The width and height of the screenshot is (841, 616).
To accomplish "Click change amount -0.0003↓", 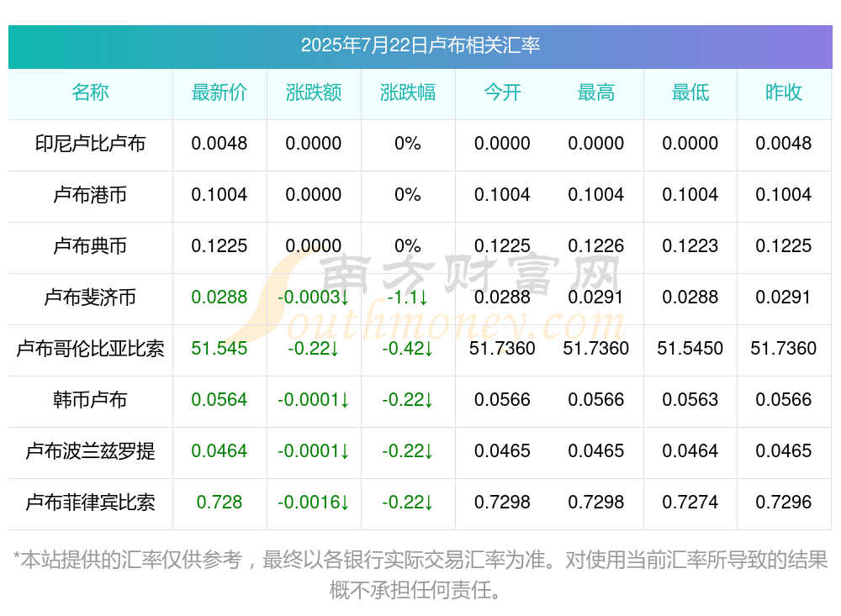I will (x=314, y=297).
